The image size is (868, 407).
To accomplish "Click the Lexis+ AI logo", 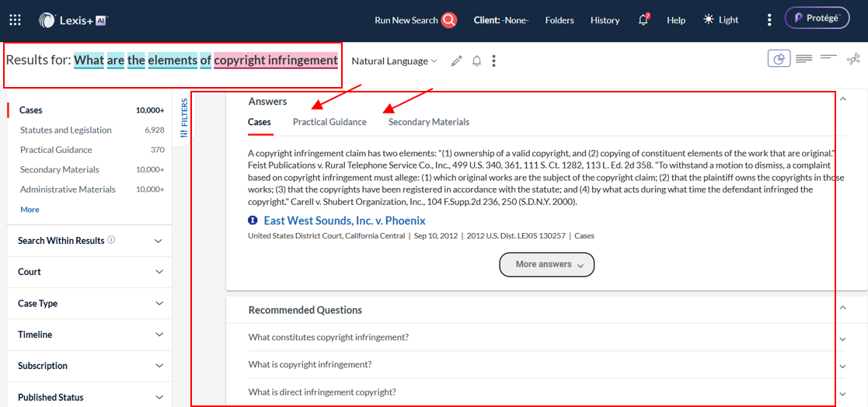I will pos(73,20).
